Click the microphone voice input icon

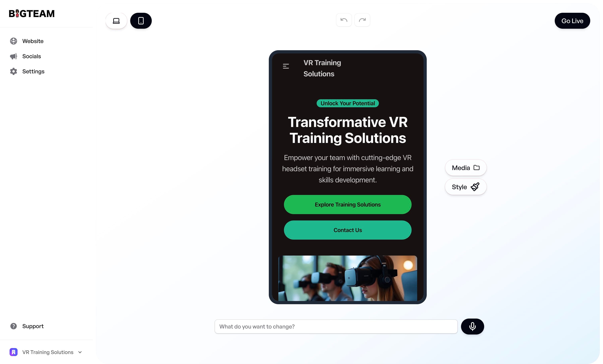coord(473,326)
